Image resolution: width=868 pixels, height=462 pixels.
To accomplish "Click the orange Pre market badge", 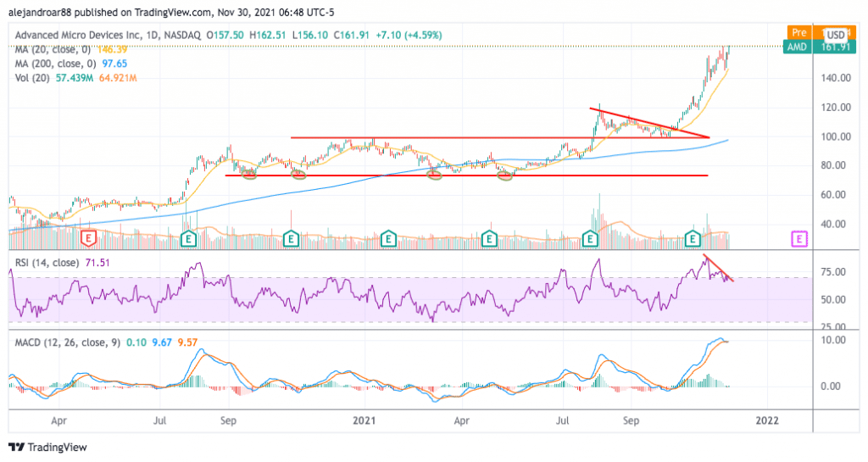I will (798, 33).
